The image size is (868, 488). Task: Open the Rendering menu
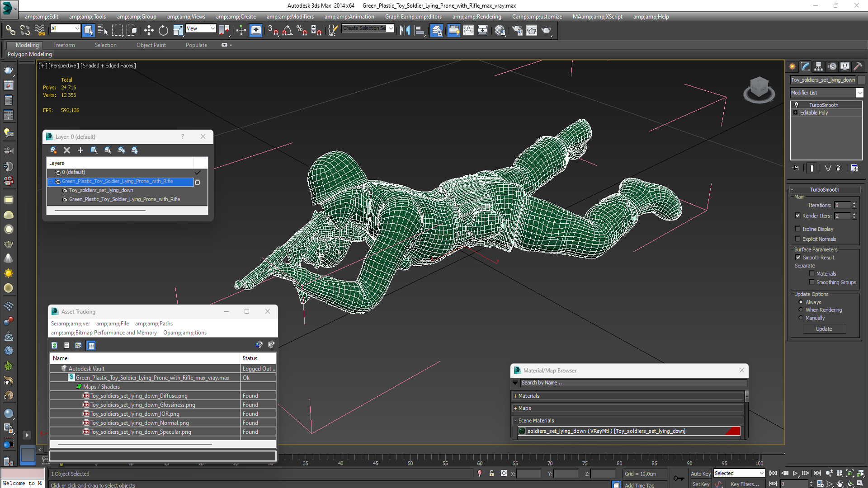point(477,17)
